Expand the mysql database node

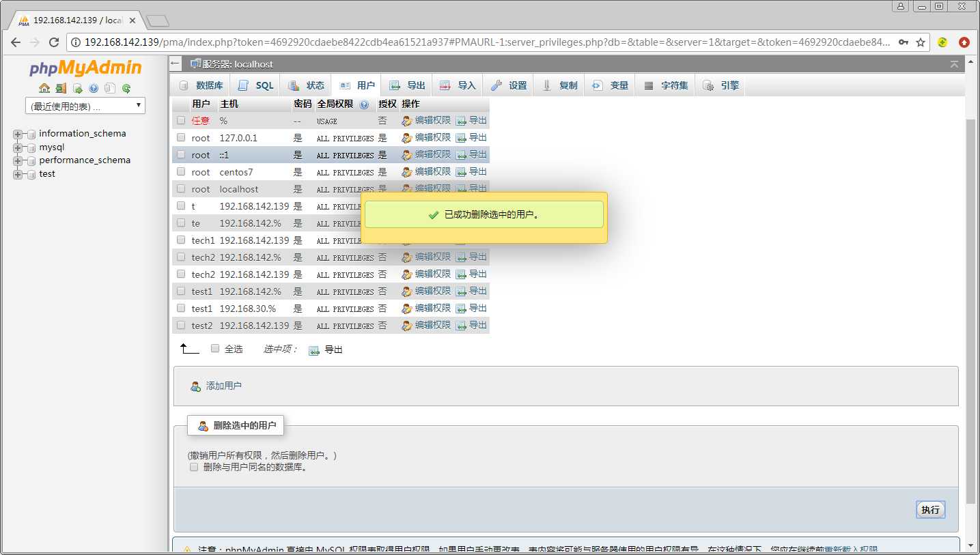point(18,147)
